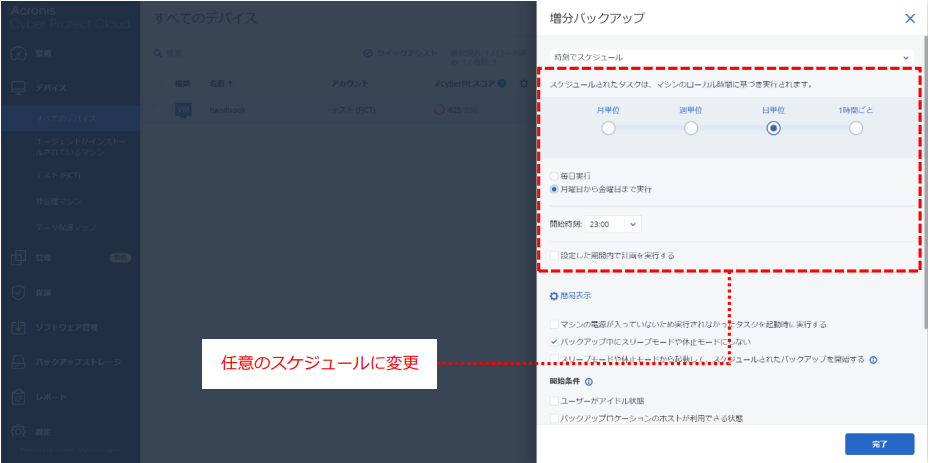Click the info icon next to 開始条件
This screenshot has width=929, height=463.
pos(589,381)
